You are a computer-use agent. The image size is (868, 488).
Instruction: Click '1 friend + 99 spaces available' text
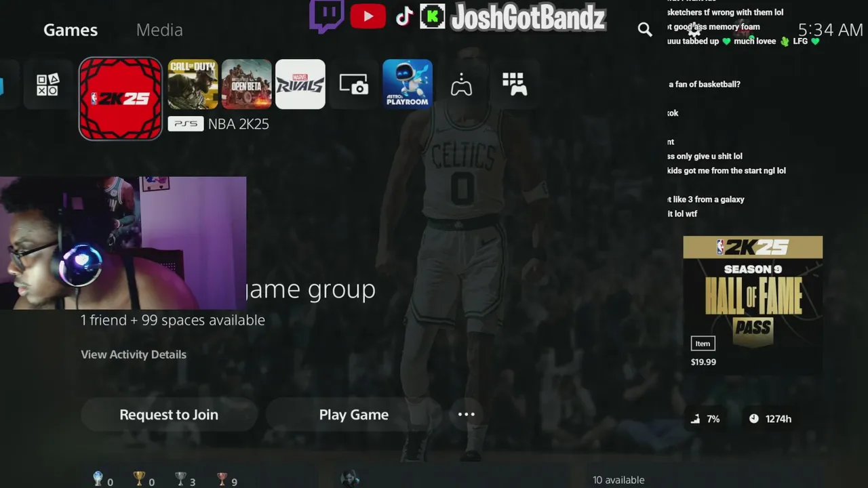click(x=173, y=320)
